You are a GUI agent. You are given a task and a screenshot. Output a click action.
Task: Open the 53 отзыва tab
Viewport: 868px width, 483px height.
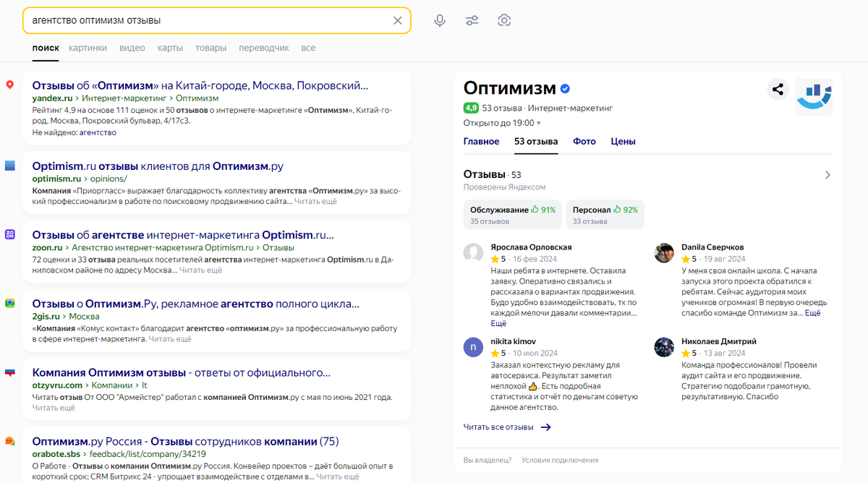tap(536, 142)
